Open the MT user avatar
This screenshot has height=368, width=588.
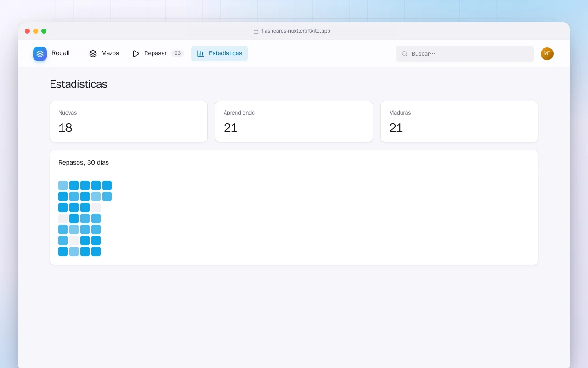[547, 54]
